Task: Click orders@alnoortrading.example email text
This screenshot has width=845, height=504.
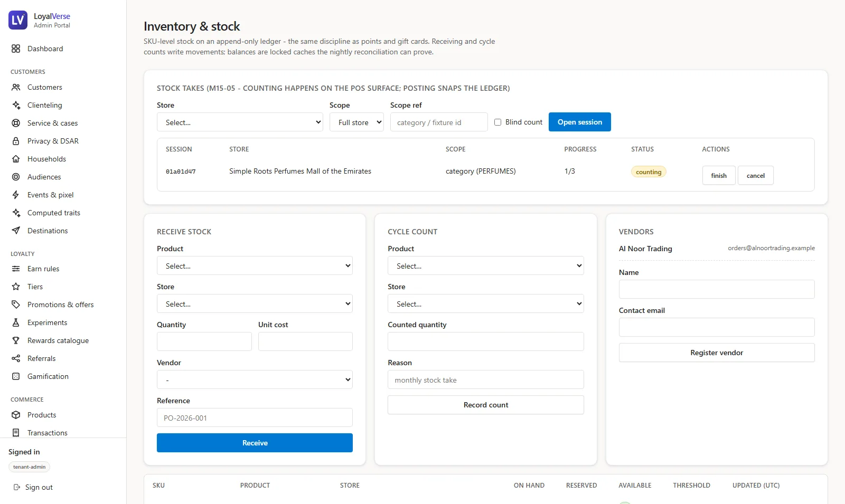Action: tap(771, 248)
